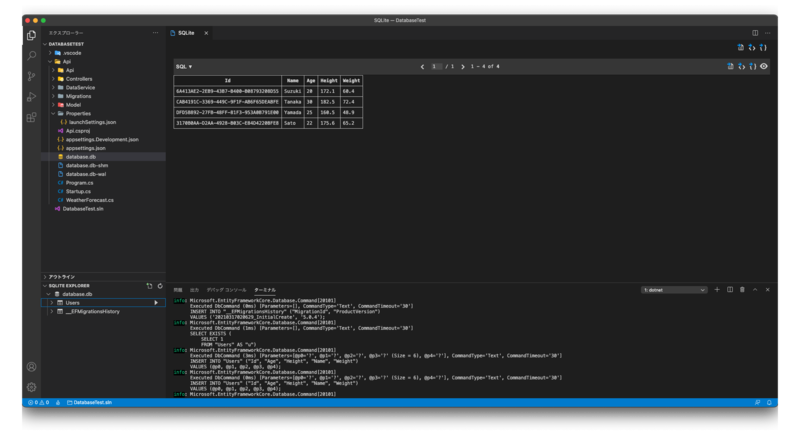Go to previous results page
The height and width of the screenshot is (436, 800).
[422, 67]
